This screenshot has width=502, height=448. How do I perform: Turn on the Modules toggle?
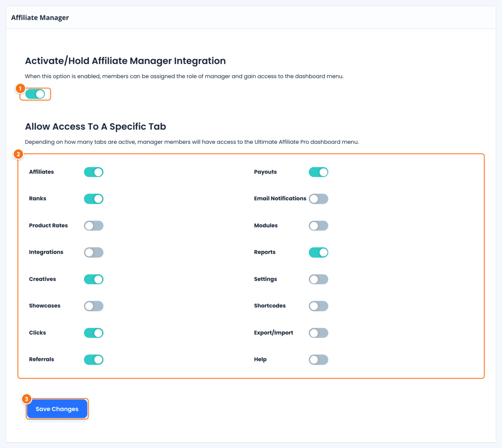(x=318, y=226)
